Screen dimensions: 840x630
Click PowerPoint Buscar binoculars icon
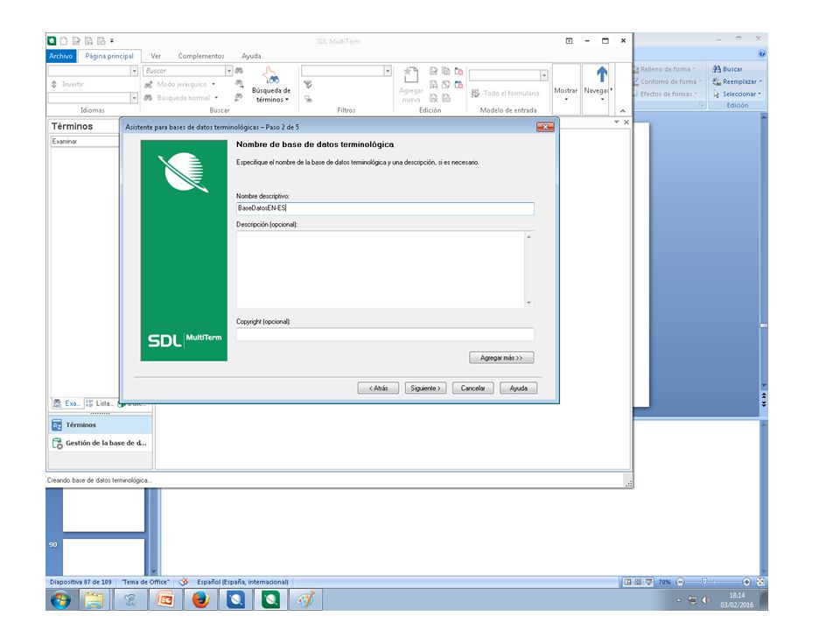(x=717, y=69)
